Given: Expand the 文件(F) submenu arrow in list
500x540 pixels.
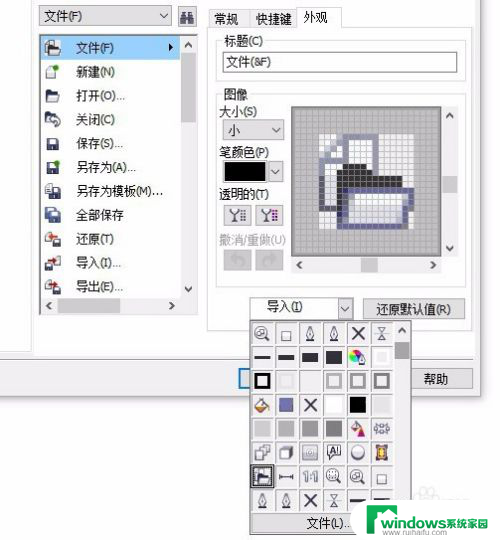Looking at the screenshot, I should point(171,47).
